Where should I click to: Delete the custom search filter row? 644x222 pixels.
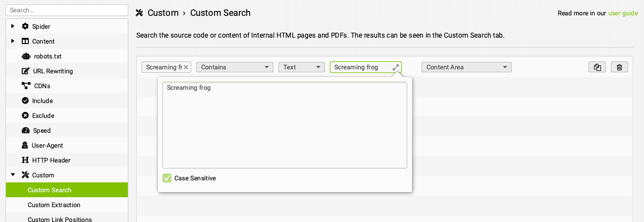tap(619, 67)
